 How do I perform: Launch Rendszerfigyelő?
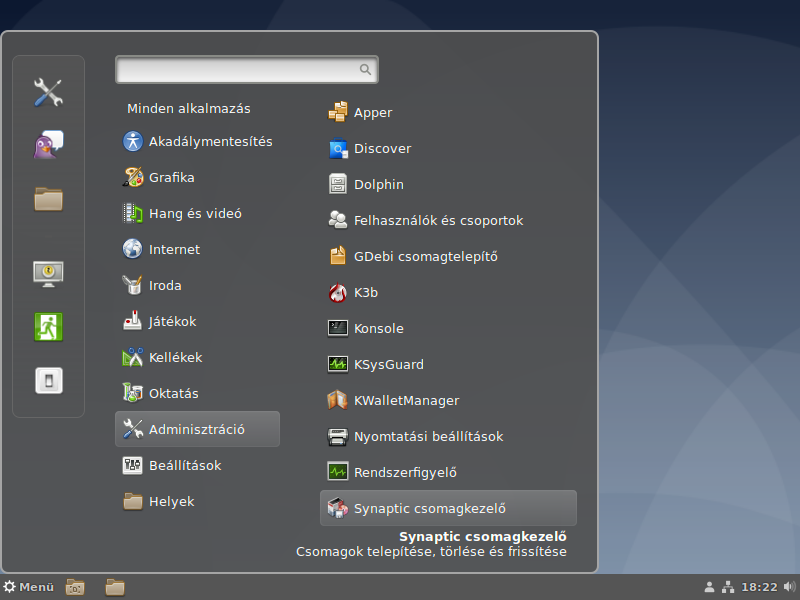pos(448,472)
